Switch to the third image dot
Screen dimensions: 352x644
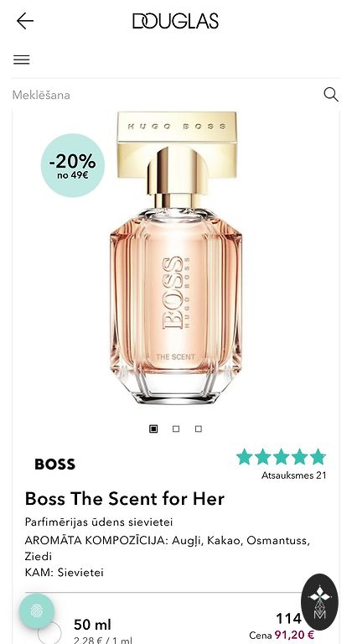199,428
